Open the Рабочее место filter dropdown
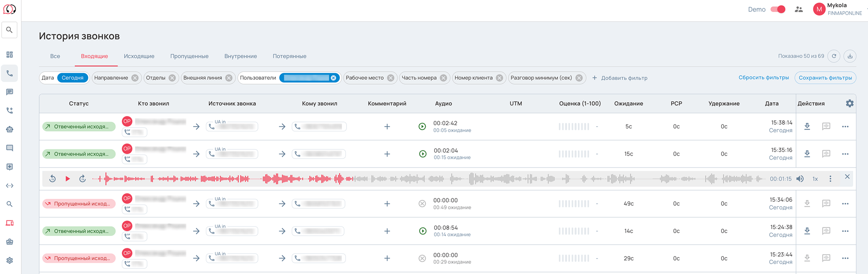Viewport: 868px width, 274px height. coord(370,78)
